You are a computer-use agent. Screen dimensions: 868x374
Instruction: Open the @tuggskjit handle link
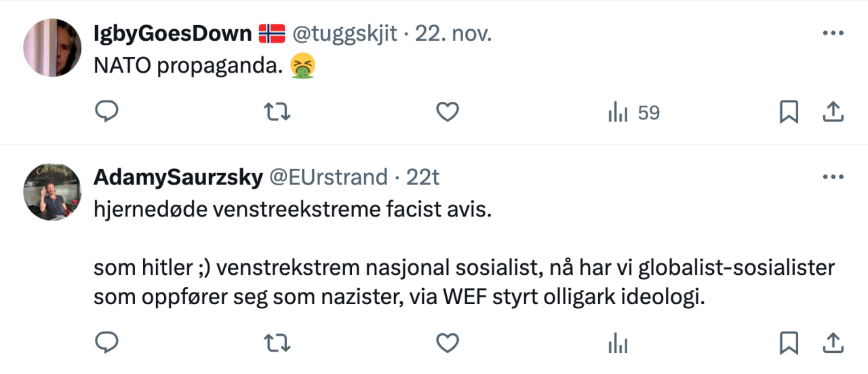pos(344,33)
